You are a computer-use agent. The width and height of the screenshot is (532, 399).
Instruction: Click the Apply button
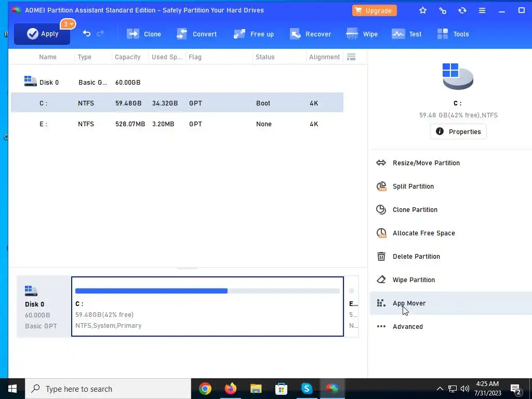point(42,34)
